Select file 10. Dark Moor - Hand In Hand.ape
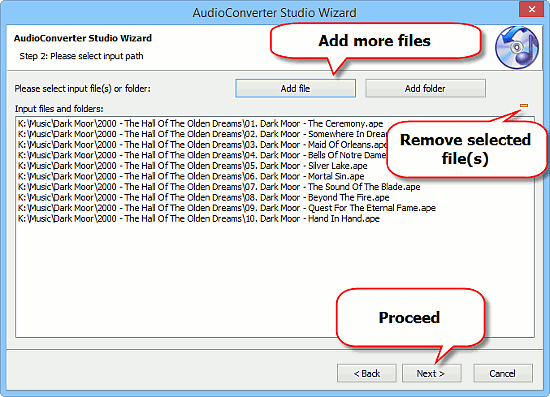The height and width of the screenshot is (397, 550). tap(199, 219)
